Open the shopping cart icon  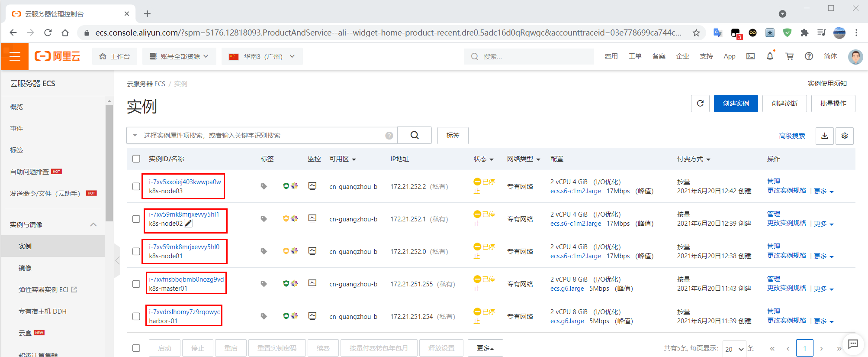(789, 56)
